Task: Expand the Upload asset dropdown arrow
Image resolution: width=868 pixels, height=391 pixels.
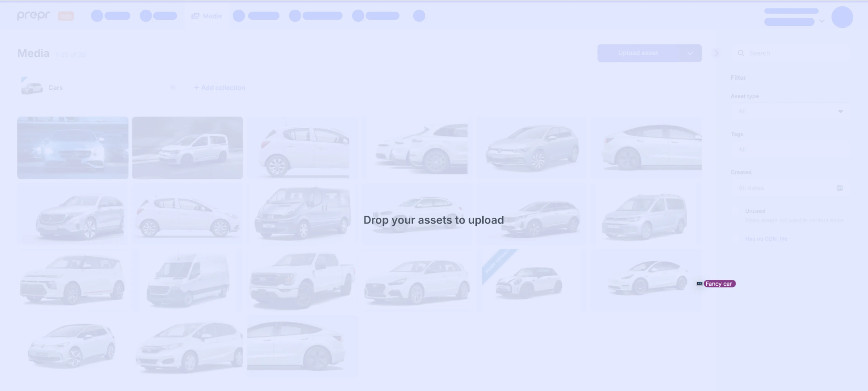Action: (x=690, y=53)
